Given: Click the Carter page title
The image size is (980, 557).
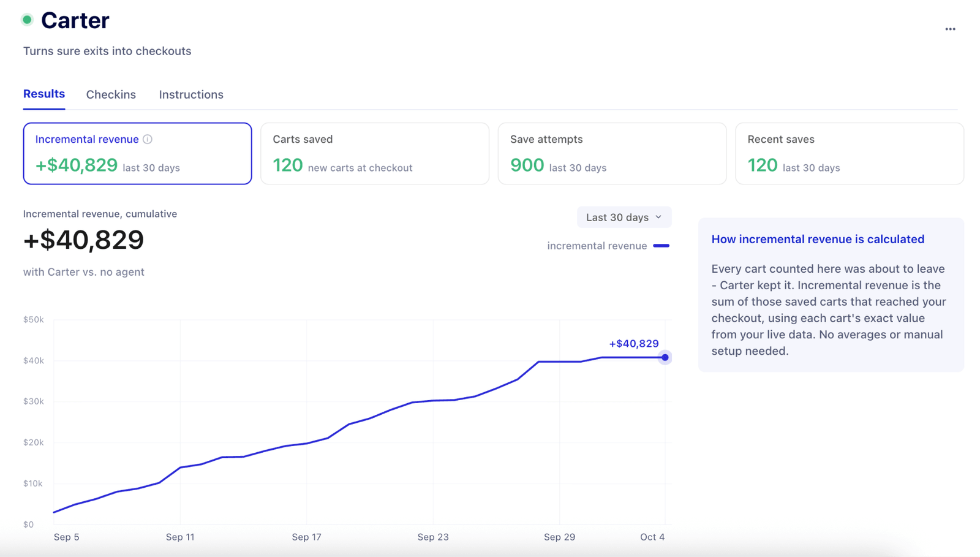Looking at the screenshot, I should [75, 20].
